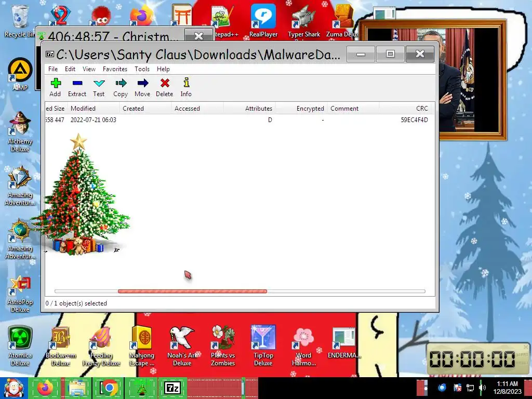Launch the Mahjong Escape desktop shortcut
This screenshot has width=532, height=399.
pyautogui.click(x=142, y=346)
